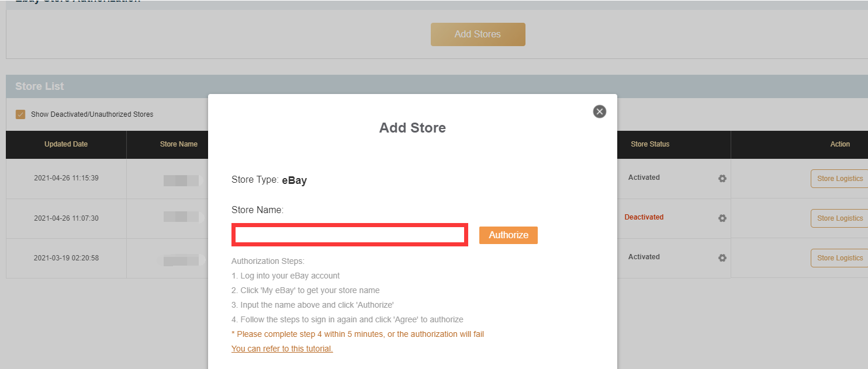Click the Store List section header
The image size is (868, 369).
pos(40,86)
